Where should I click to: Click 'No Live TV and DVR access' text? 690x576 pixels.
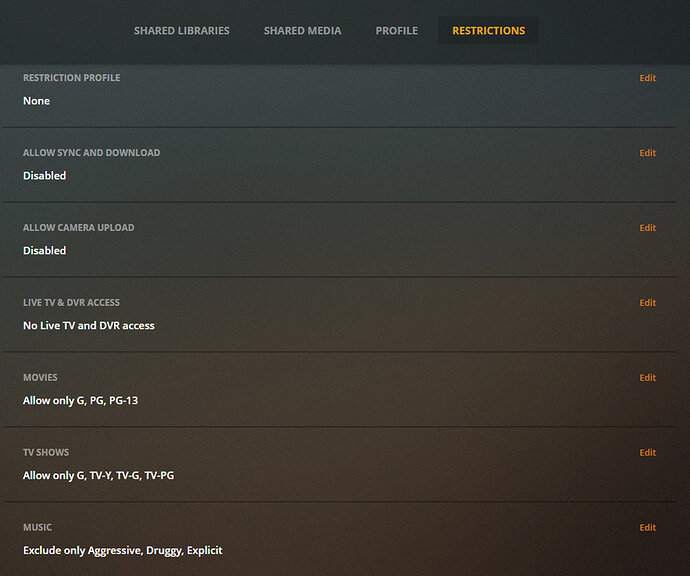point(89,326)
